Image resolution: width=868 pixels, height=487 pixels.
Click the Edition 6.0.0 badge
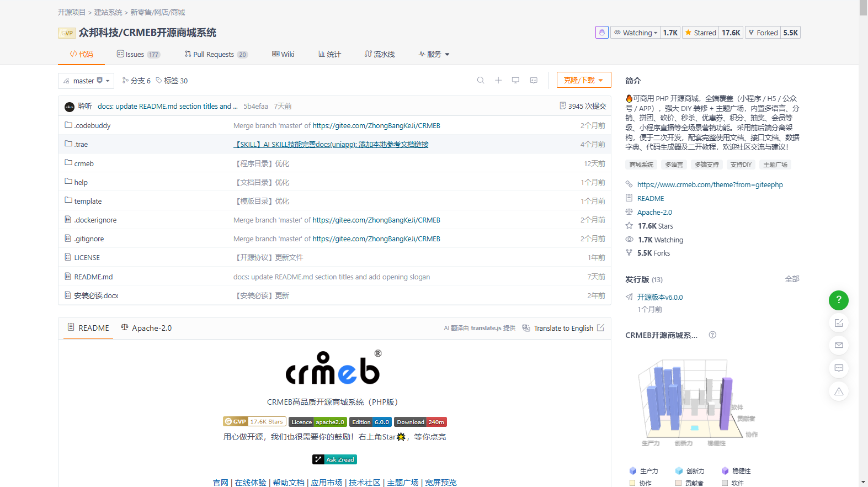[371, 422]
